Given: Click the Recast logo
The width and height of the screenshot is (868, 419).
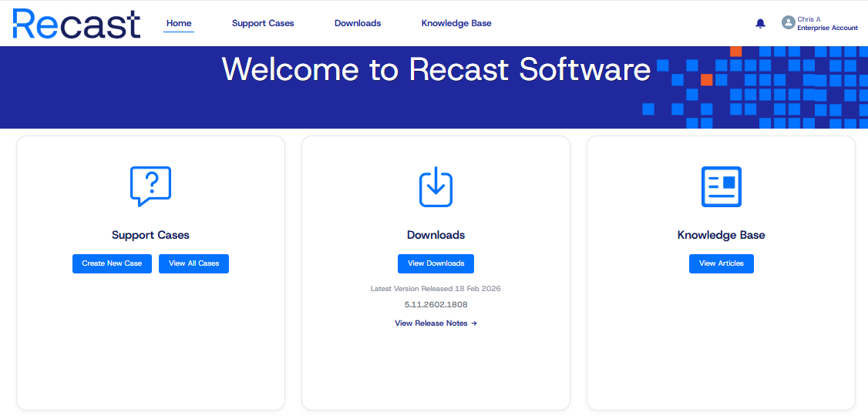Looking at the screenshot, I should point(76,24).
